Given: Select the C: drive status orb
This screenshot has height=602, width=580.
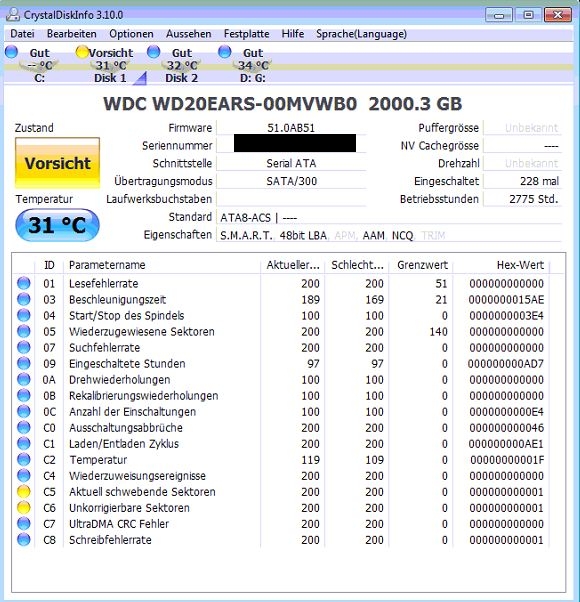Looking at the screenshot, I should tap(12, 52).
